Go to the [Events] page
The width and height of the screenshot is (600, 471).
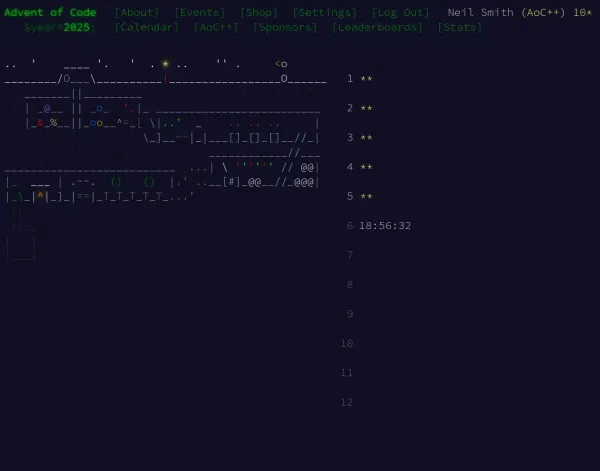click(x=200, y=12)
